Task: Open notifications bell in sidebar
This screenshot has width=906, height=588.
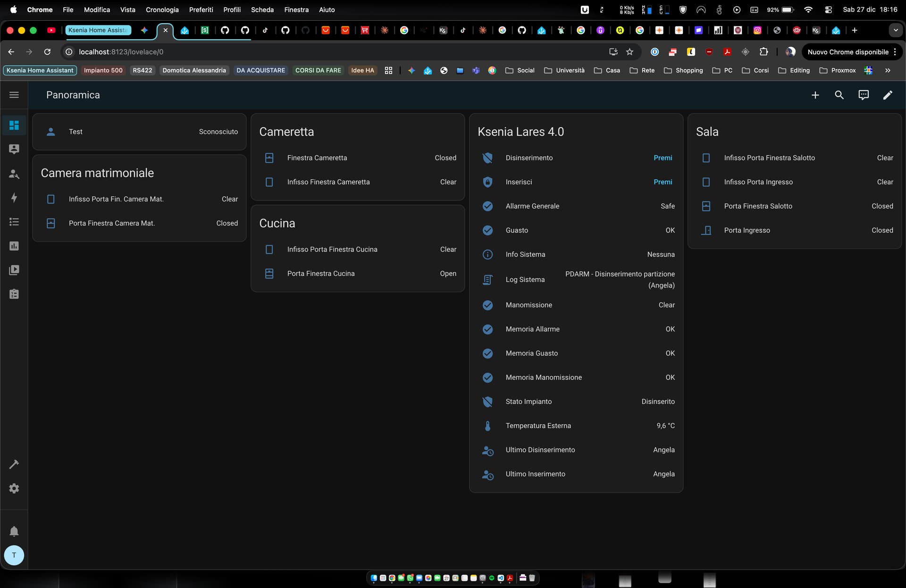Action: pyautogui.click(x=14, y=531)
